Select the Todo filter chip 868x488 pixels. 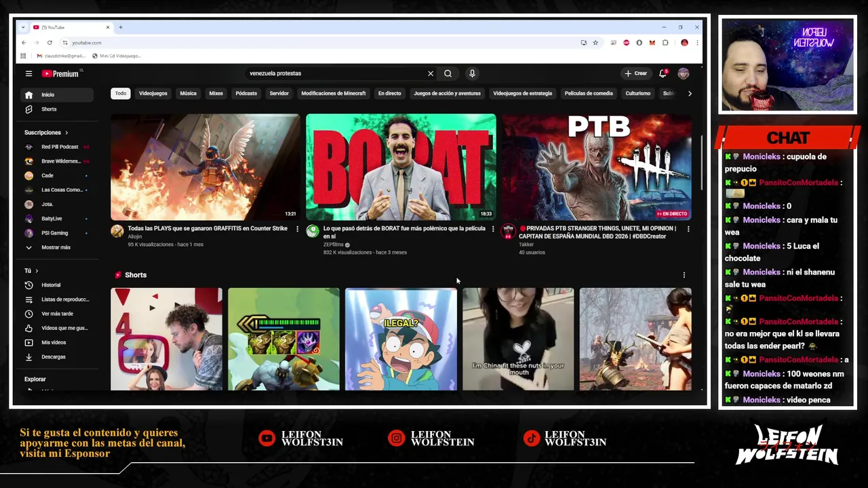(121, 94)
